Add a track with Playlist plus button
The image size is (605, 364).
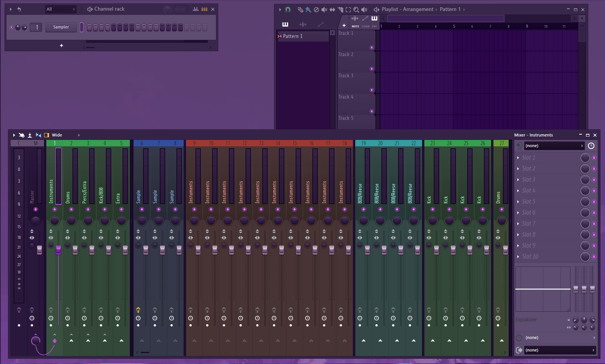click(344, 25)
